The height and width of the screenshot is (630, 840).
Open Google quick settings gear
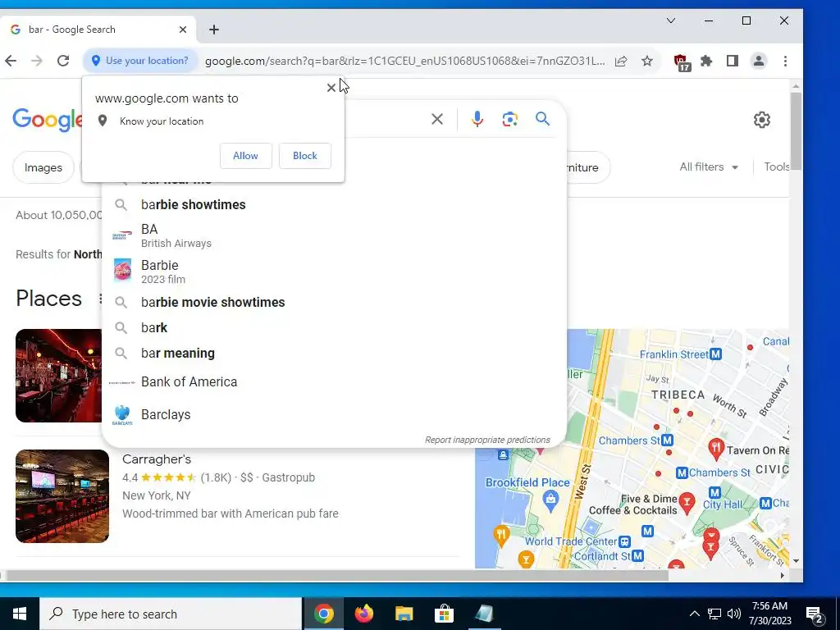[x=762, y=120]
